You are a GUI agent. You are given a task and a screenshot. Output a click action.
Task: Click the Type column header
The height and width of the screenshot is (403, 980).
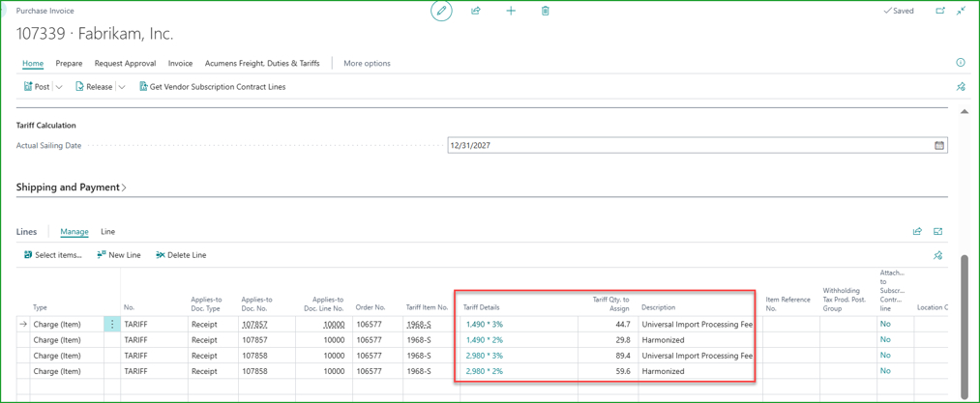coord(40,307)
